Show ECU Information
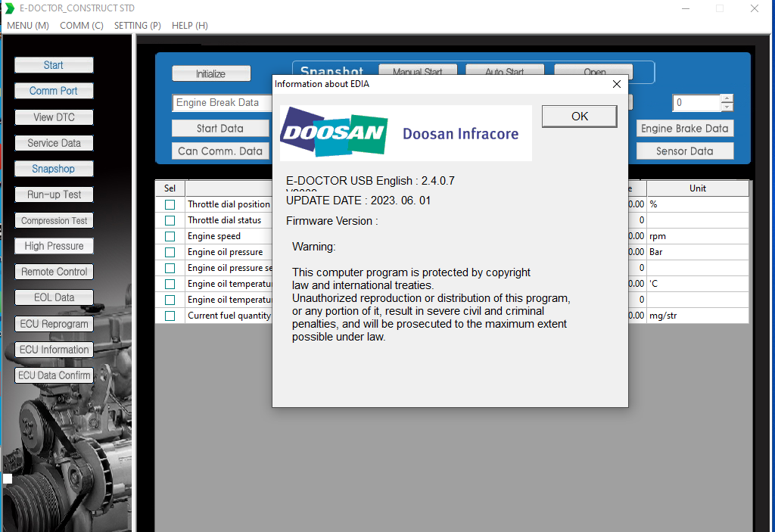 click(54, 350)
